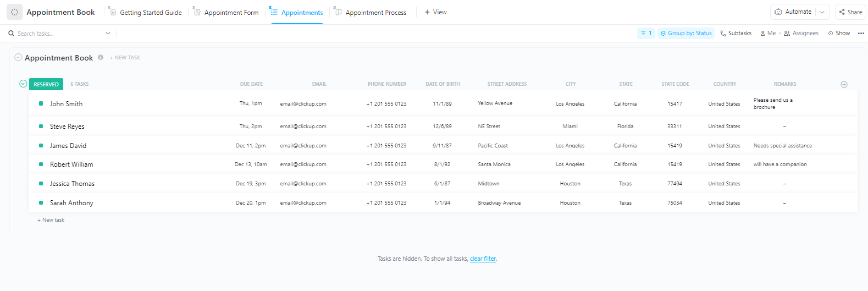The image size is (868, 291).
Task: Click the EMAIL column header
Action: pyautogui.click(x=319, y=84)
